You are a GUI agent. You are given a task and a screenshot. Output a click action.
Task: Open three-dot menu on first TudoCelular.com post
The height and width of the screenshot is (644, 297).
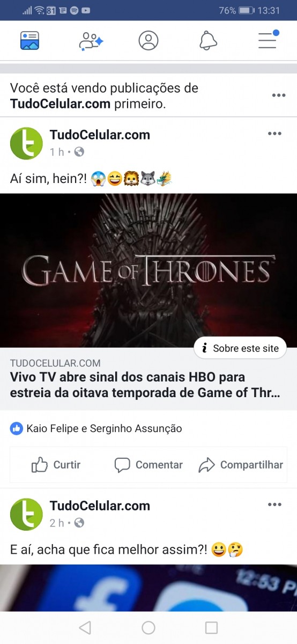click(x=274, y=134)
